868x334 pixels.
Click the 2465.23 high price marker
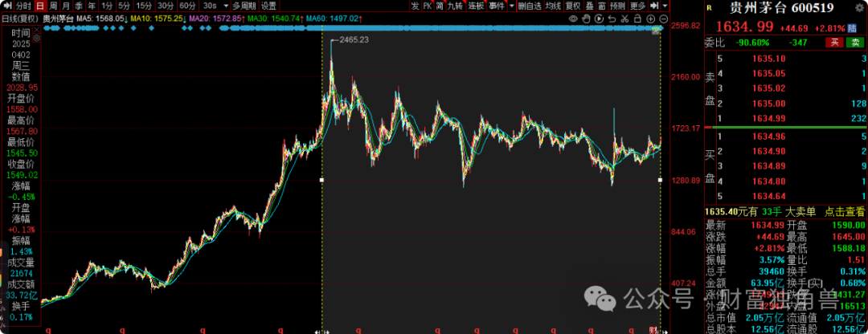tap(353, 40)
